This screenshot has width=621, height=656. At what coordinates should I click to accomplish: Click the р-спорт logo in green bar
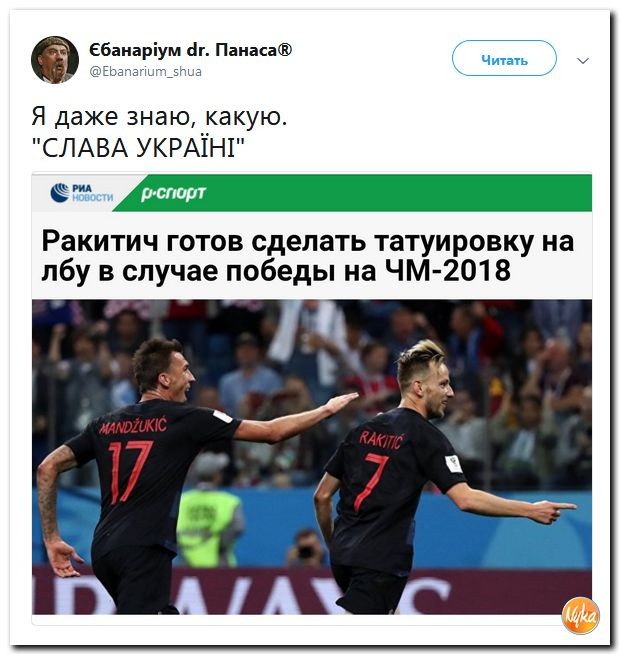(x=173, y=193)
